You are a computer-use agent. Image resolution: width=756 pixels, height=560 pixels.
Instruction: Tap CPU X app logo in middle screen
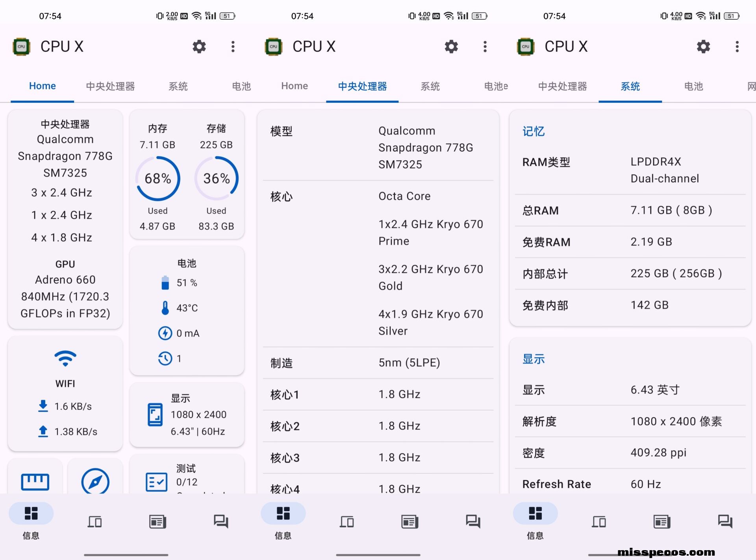(x=274, y=46)
